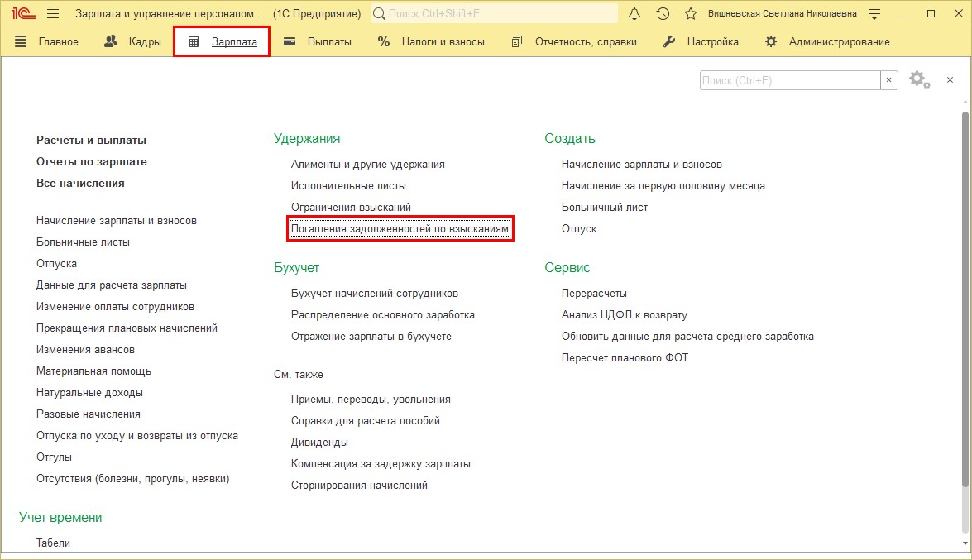Open Исполнительные листы link
Viewport: 972px width, 560px height.
click(348, 186)
